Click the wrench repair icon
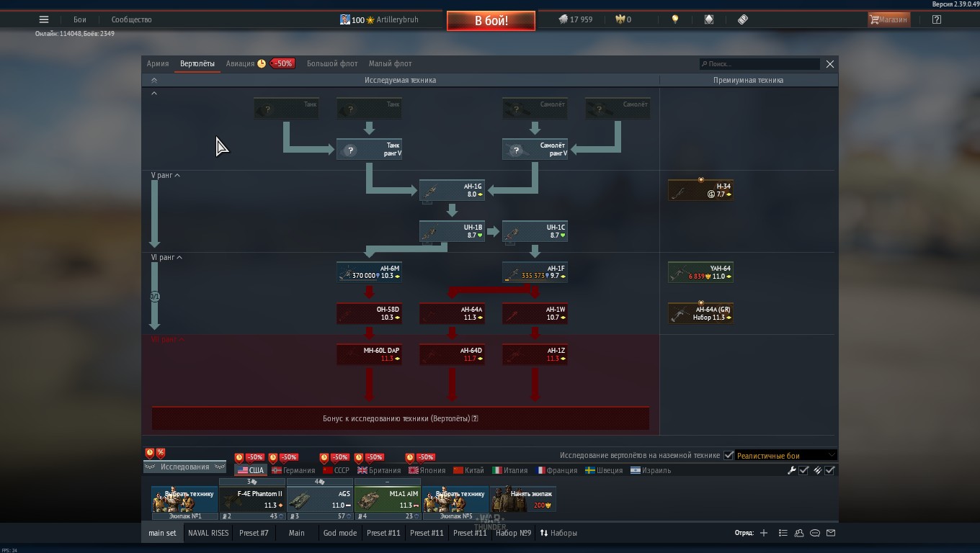 (x=791, y=470)
